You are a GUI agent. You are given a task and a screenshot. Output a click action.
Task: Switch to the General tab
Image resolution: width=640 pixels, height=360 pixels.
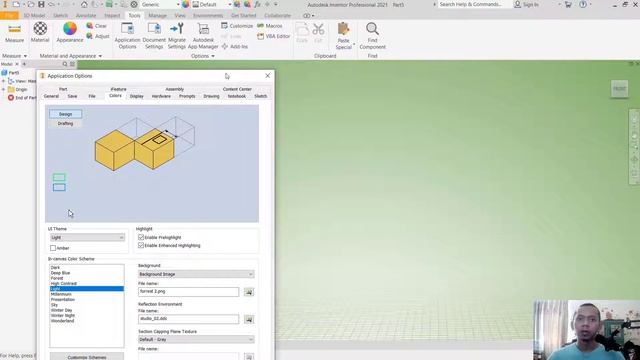51,96
